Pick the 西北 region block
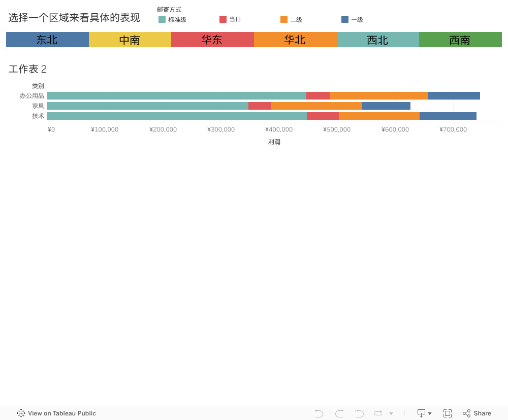Screen dimensions: 508x420 point(377,40)
